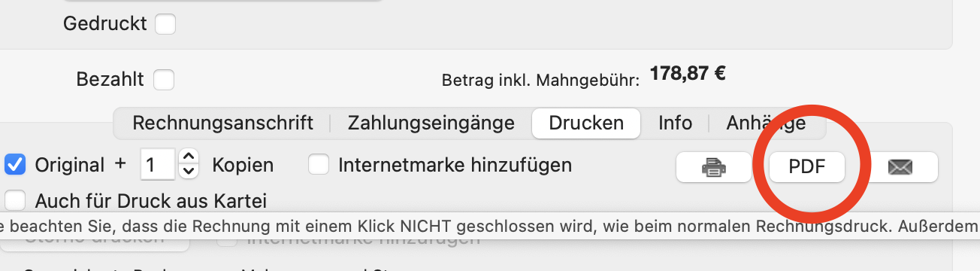The width and height of the screenshot is (980, 271).
Task: Send invoice via the envelope icon
Action: [x=900, y=167]
